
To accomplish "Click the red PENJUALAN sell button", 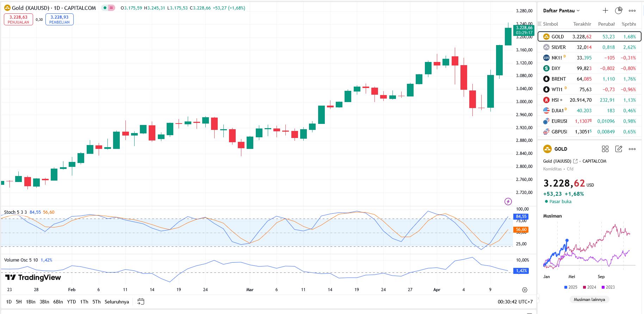I will (x=18, y=19).
